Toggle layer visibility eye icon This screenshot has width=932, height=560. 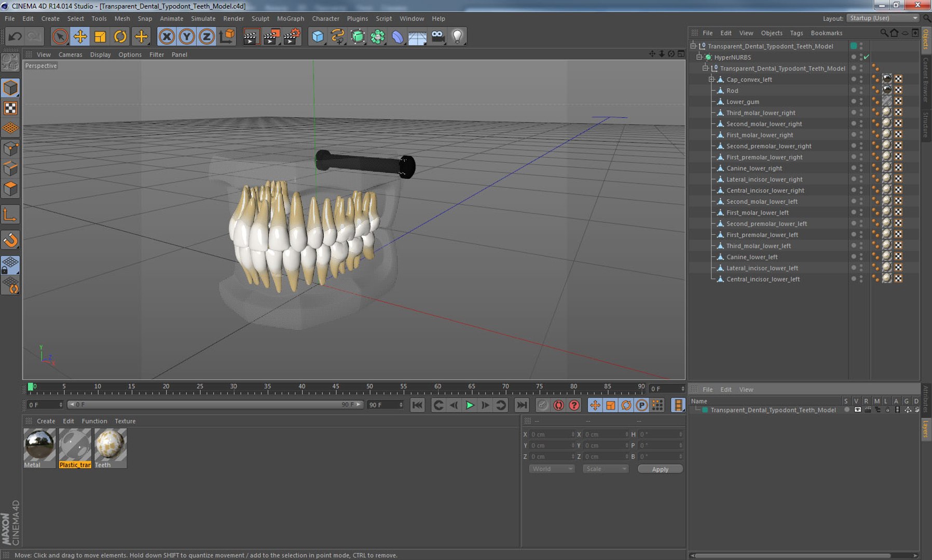click(x=857, y=410)
